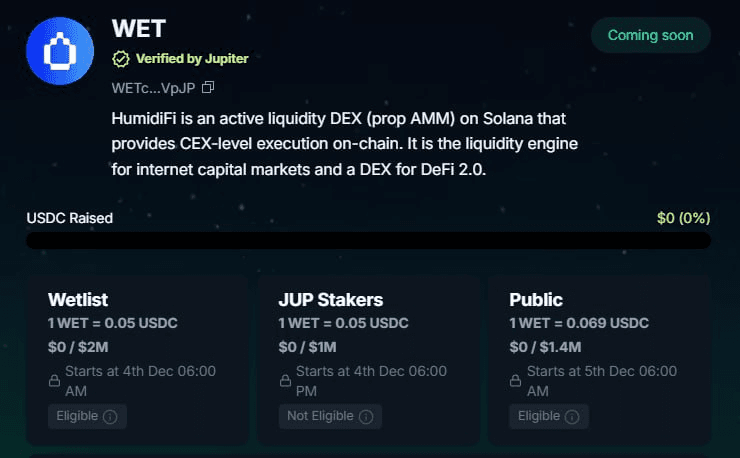Image resolution: width=740 pixels, height=458 pixels.
Task: Click the Wetlist lock icon
Action: (x=55, y=380)
